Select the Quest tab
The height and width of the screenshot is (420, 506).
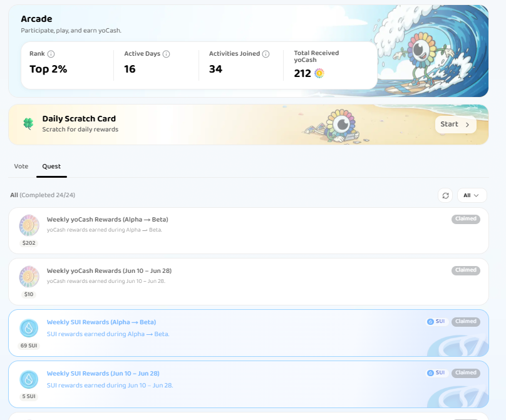(x=51, y=166)
